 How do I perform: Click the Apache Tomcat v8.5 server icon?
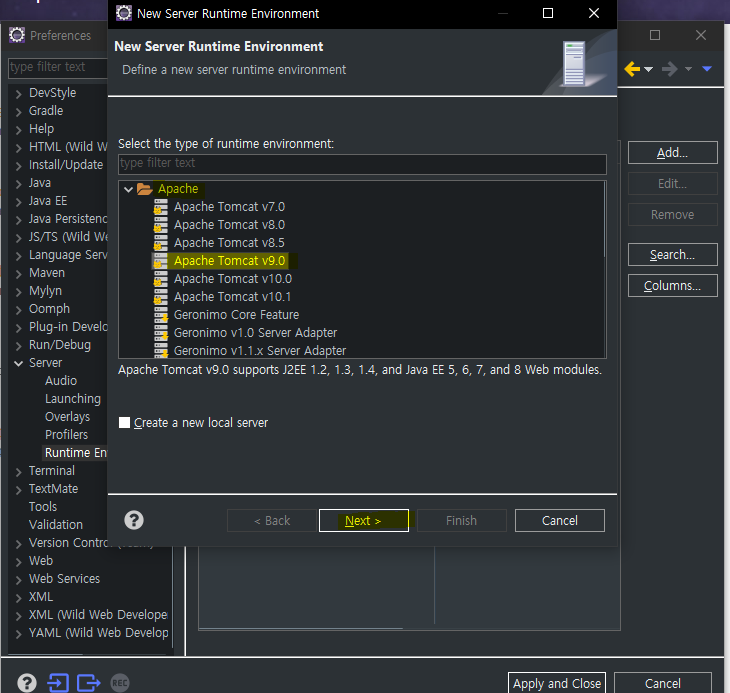point(161,243)
